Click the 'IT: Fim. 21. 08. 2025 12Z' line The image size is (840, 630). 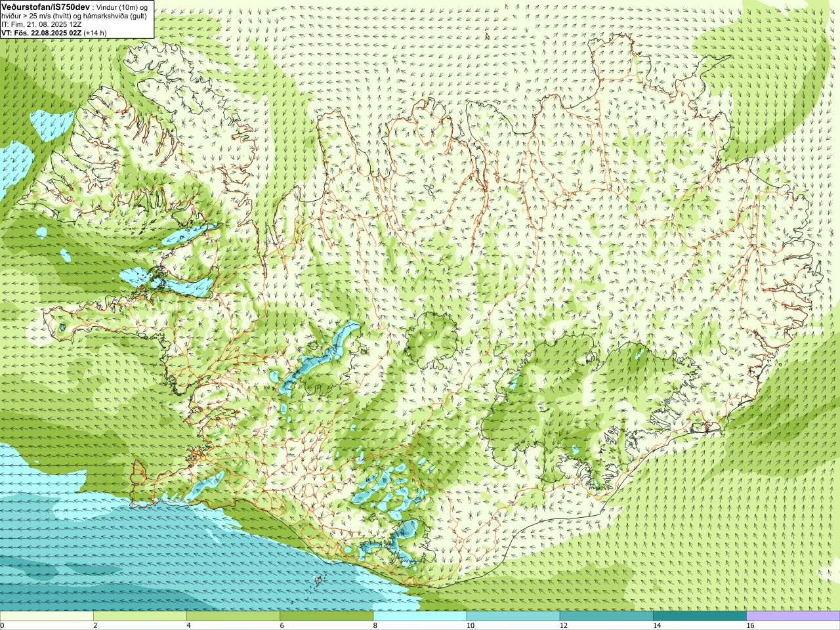(x=41, y=24)
